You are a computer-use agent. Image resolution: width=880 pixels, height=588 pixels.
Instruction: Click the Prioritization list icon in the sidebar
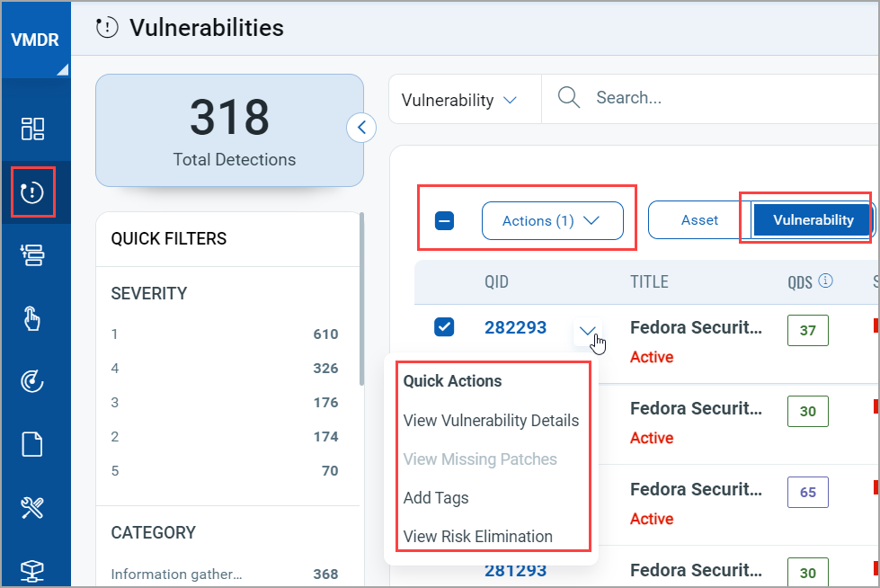click(x=33, y=255)
